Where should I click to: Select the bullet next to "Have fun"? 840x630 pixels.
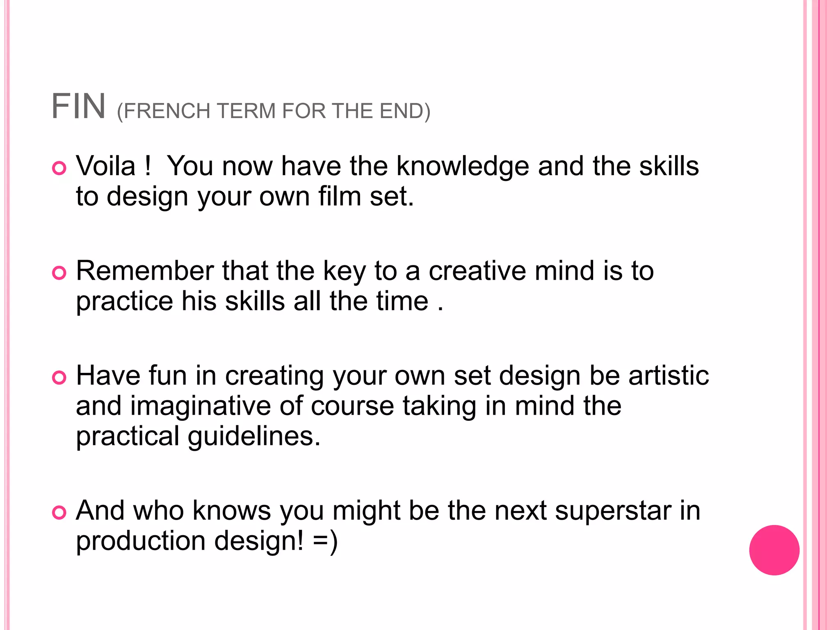pyautogui.click(x=59, y=377)
